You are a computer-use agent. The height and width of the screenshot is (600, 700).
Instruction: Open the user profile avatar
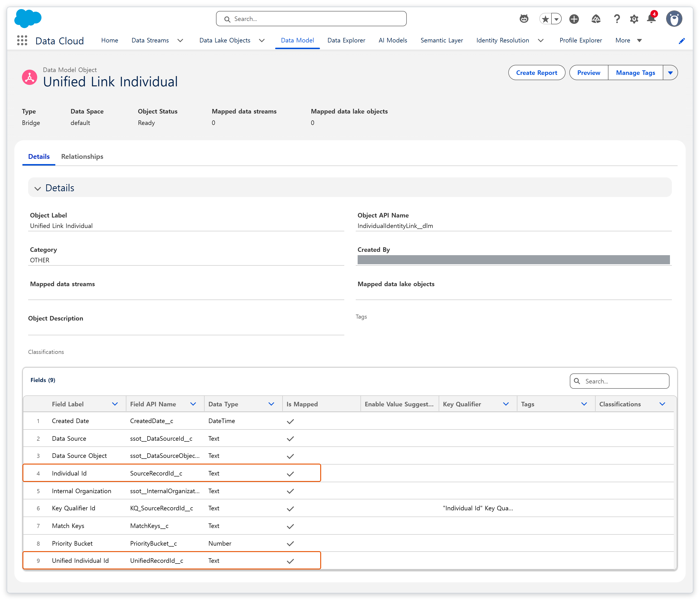pyautogui.click(x=674, y=19)
